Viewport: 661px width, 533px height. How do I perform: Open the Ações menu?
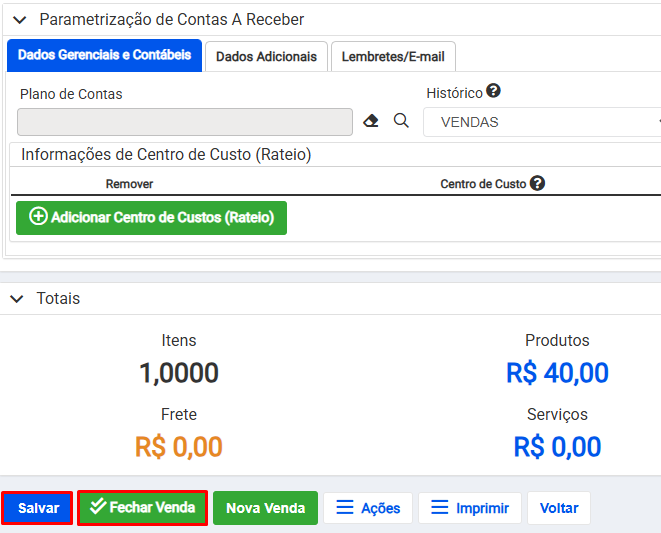(x=367, y=508)
